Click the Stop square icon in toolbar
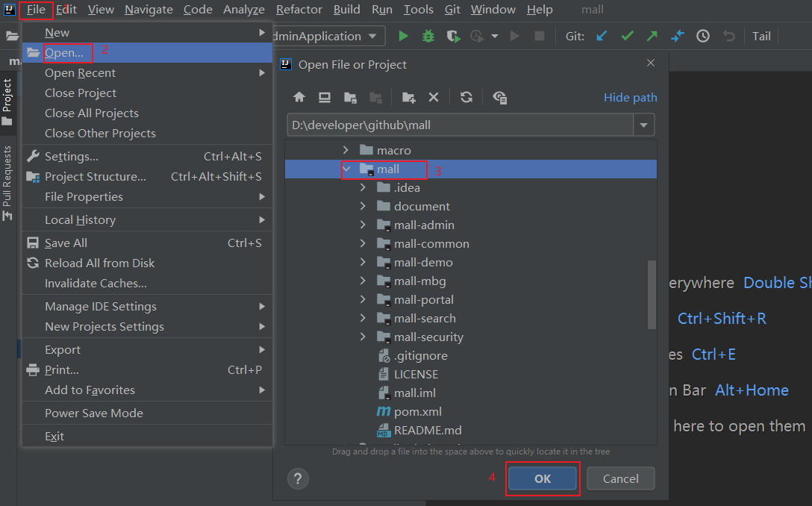The height and width of the screenshot is (506, 812). [540, 37]
